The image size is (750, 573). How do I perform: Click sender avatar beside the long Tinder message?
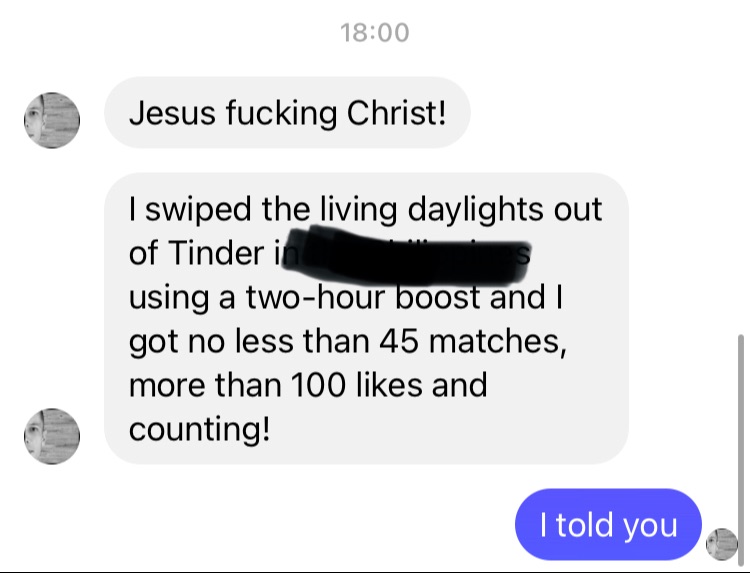[52, 436]
